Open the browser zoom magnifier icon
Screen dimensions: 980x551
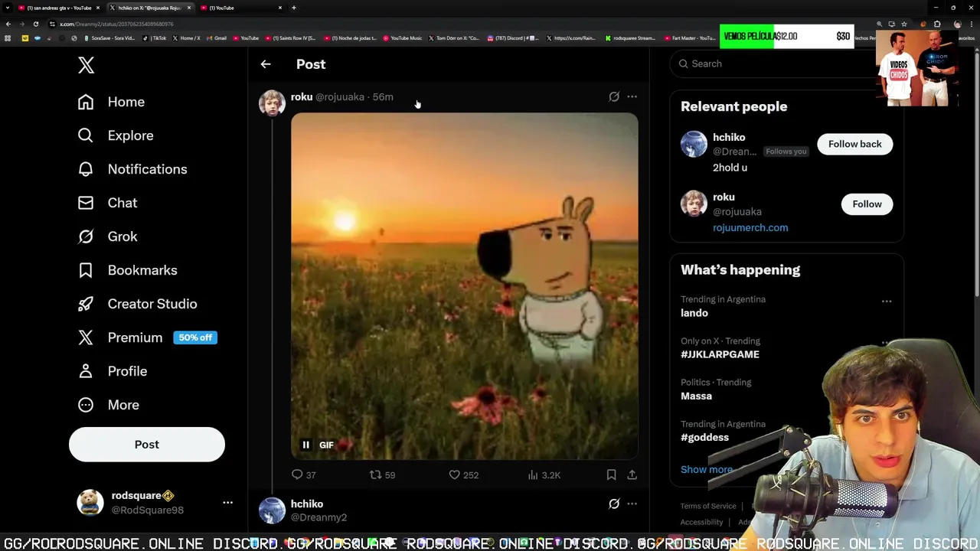879,24
